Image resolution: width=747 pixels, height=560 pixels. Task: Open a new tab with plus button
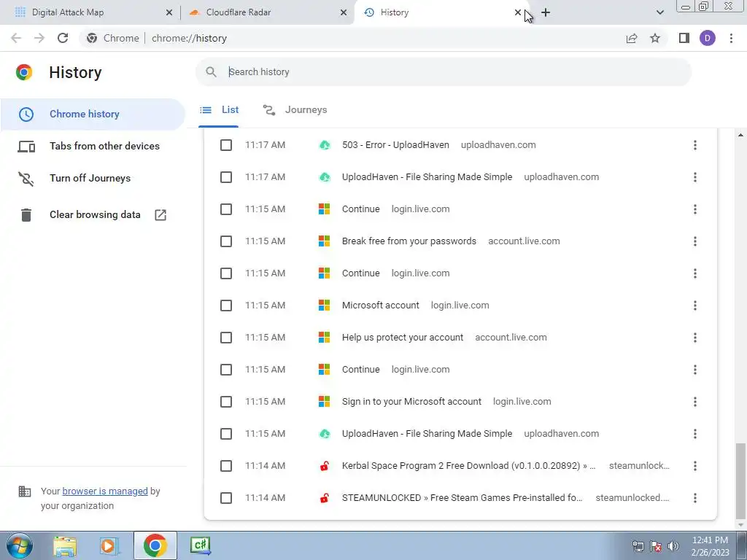click(x=546, y=12)
